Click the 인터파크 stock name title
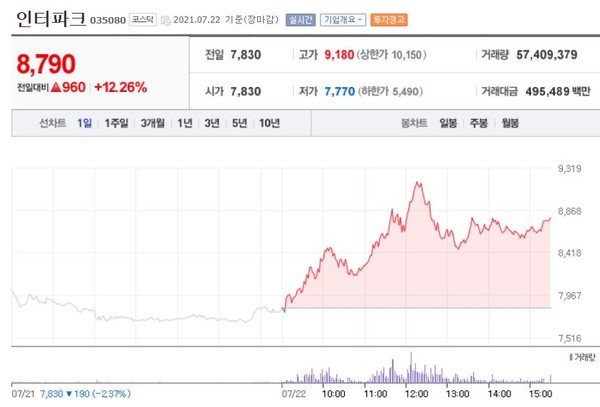This screenshot has width=600, height=407. click(x=50, y=19)
